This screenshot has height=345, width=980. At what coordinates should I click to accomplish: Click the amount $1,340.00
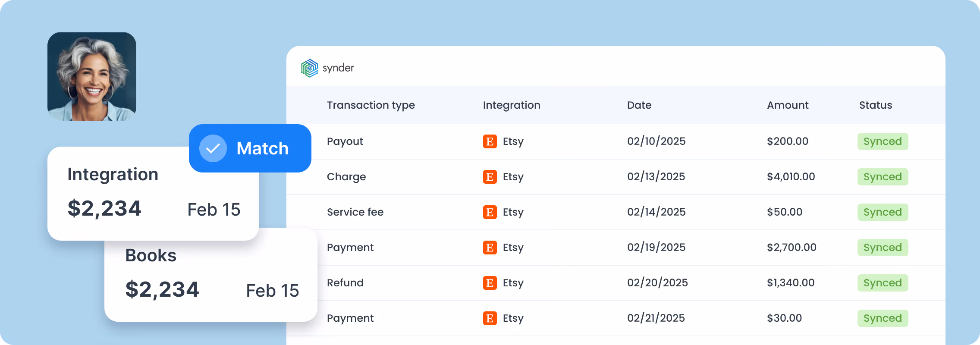click(x=791, y=283)
